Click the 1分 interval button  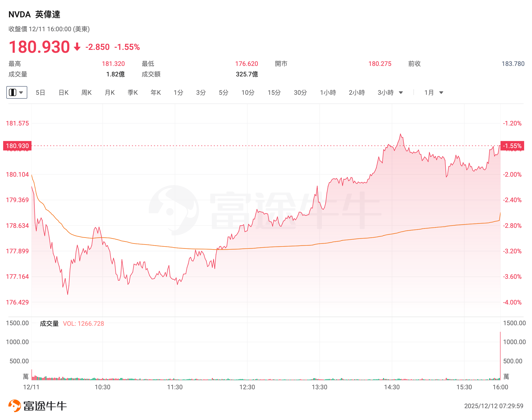(x=178, y=93)
